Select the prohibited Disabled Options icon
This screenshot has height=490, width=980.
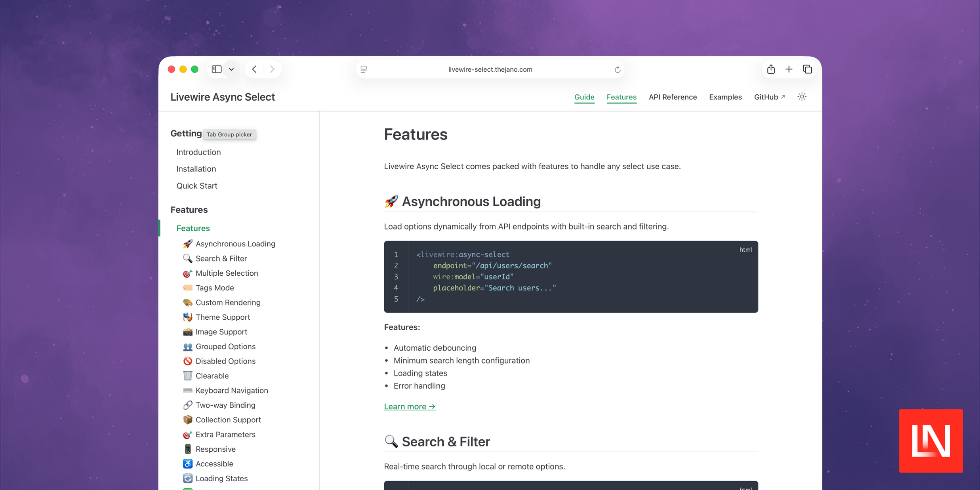coord(188,361)
